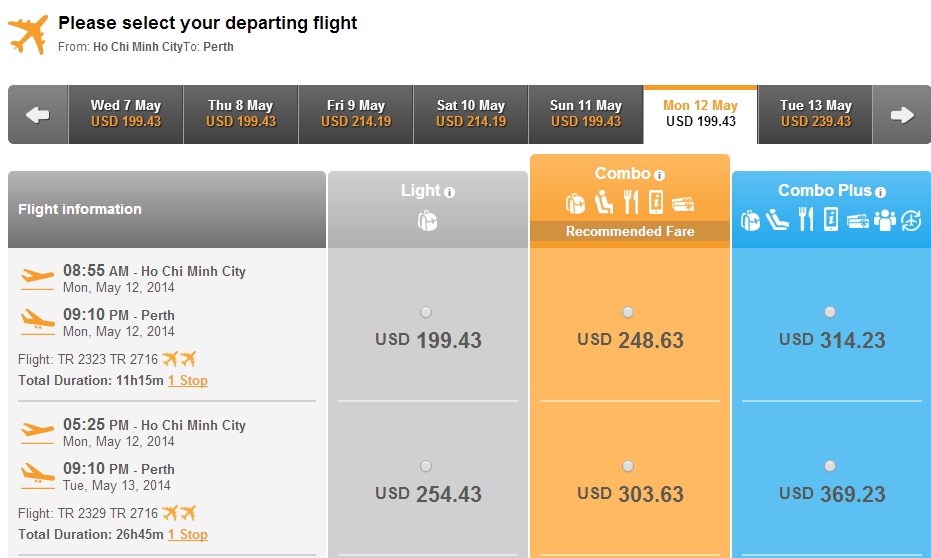Switch to Wed 7 May date tab
The height and width of the screenshot is (558, 931).
tap(126, 115)
